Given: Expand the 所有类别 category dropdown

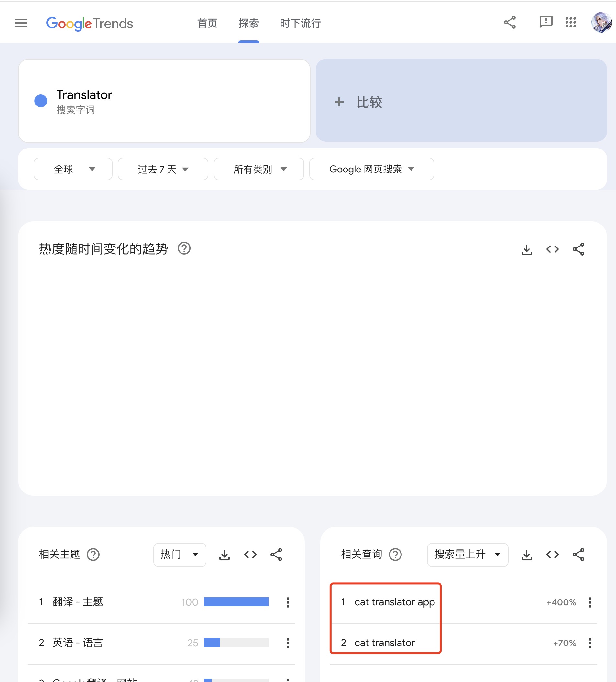Looking at the screenshot, I should (259, 169).
